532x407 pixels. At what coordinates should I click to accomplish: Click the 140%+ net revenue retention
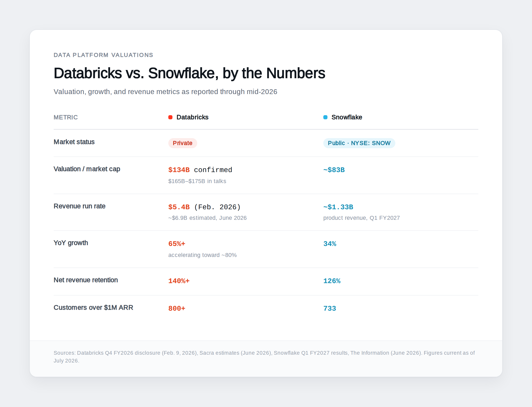tap(179, 281)
